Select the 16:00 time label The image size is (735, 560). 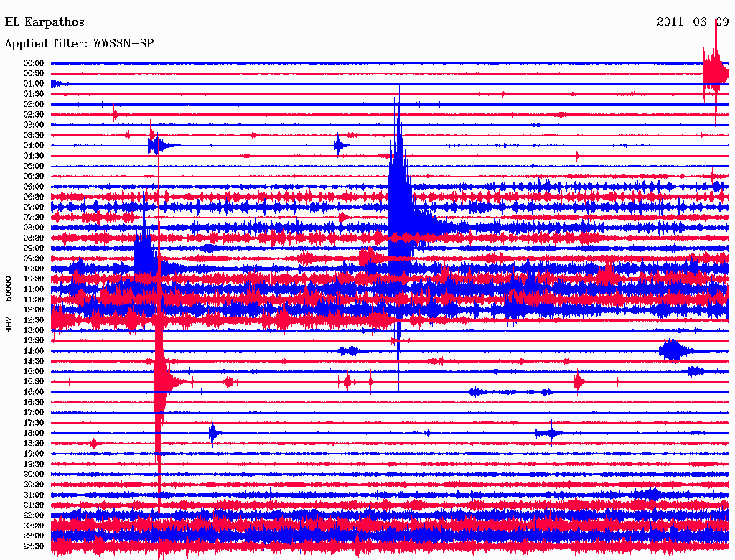33,392
